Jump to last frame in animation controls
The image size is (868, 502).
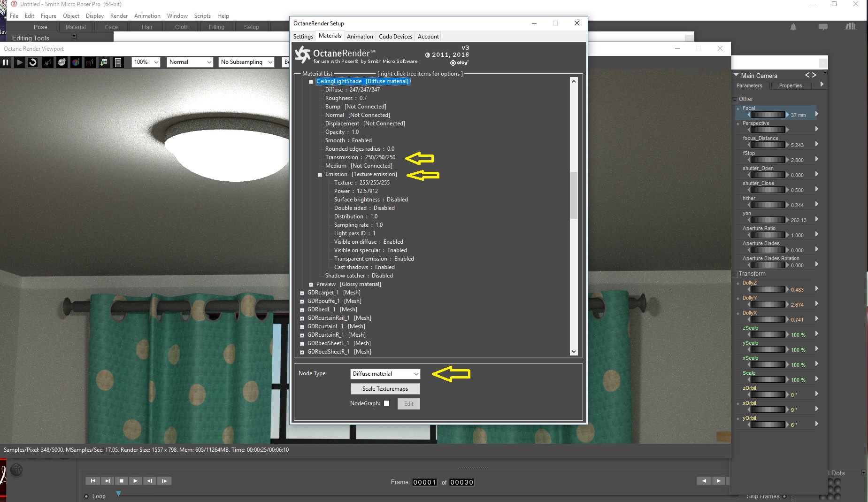point(108,481)
